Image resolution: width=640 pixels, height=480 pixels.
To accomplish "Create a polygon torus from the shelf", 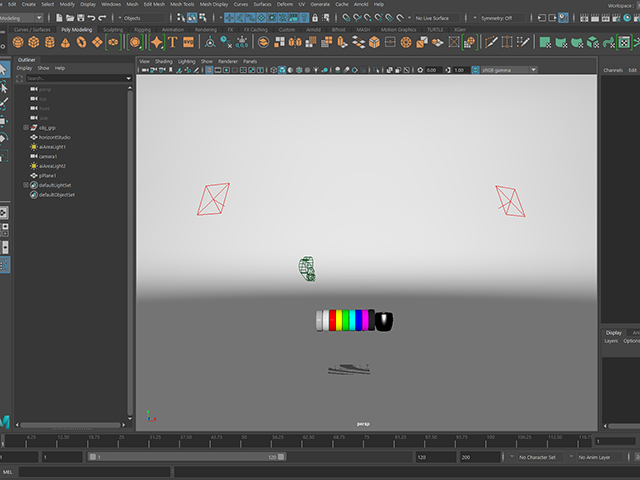I will click(81, 42).
